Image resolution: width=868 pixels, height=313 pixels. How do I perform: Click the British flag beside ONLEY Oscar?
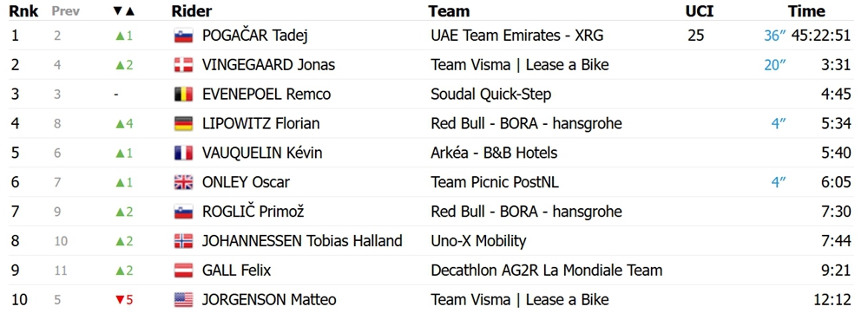183,182
